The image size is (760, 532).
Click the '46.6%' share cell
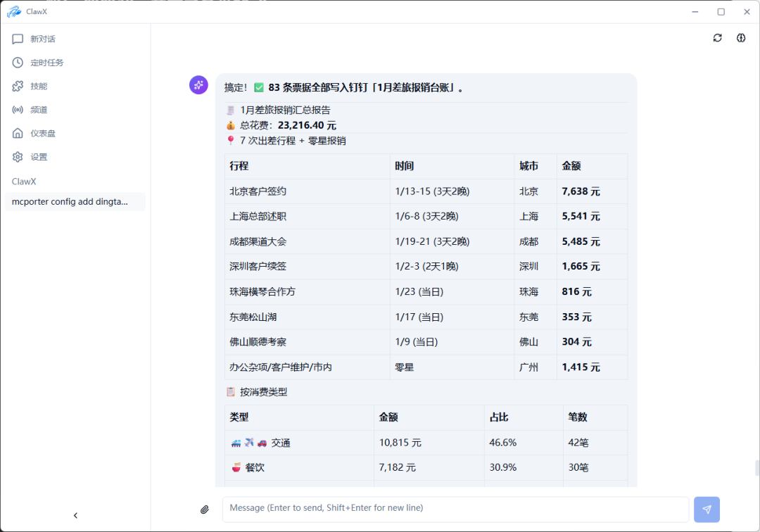[x=524, y=443]
